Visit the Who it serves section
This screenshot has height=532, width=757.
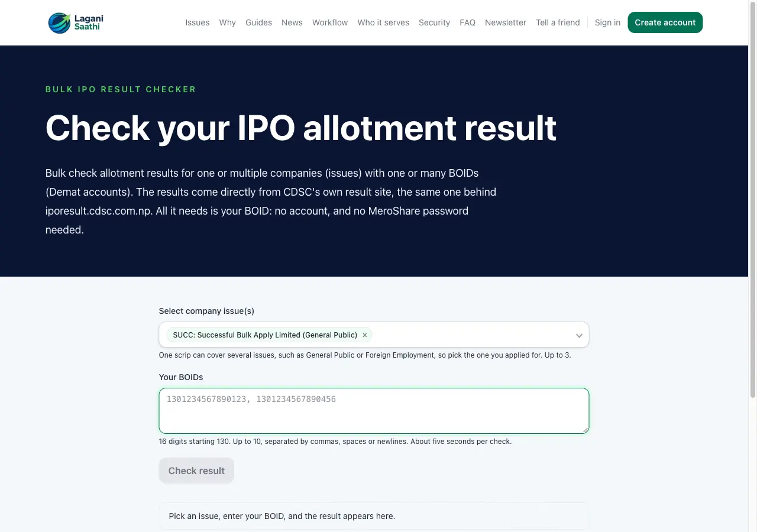[x=383, y=22]
